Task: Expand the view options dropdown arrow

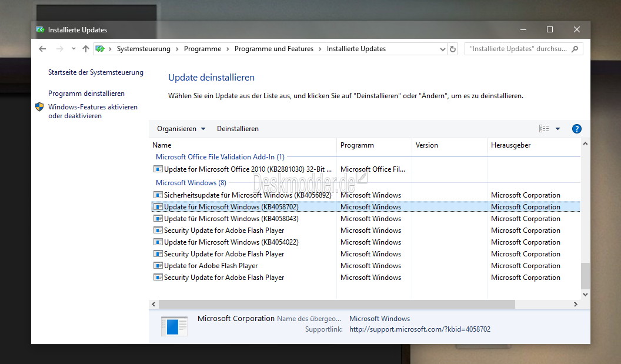Action: [x=557, y=129]
